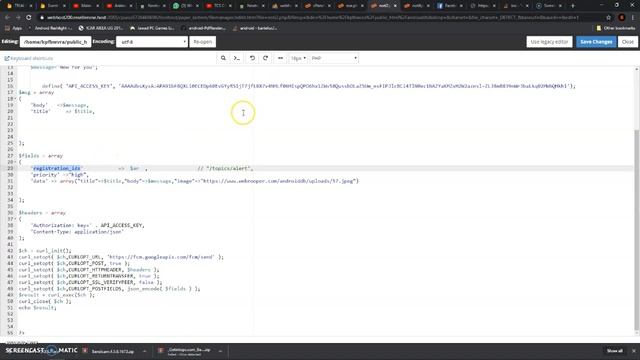Image resolution: width=640 pixels, height=360 pixels.
Task: Collapse the $fields array fold at line 28
Action: [16, 162]
